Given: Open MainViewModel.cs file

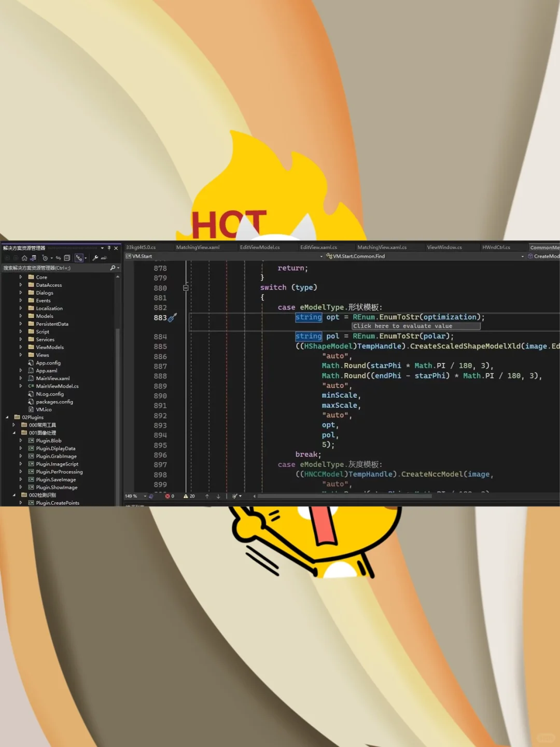Looking at the screenshot, I should click(x=57, y=386).
